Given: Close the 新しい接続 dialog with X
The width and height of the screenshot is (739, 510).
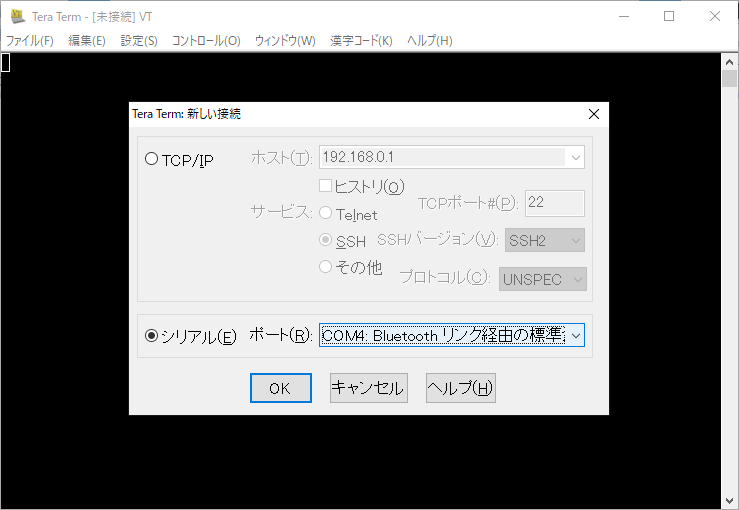Looking at the screenshot, I should tap(594, 114).
